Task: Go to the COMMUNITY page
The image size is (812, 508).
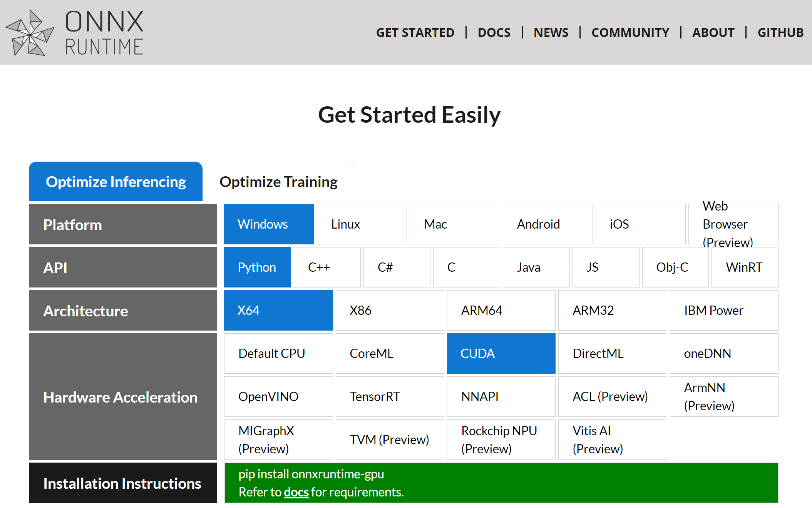Action: [630, 33]
